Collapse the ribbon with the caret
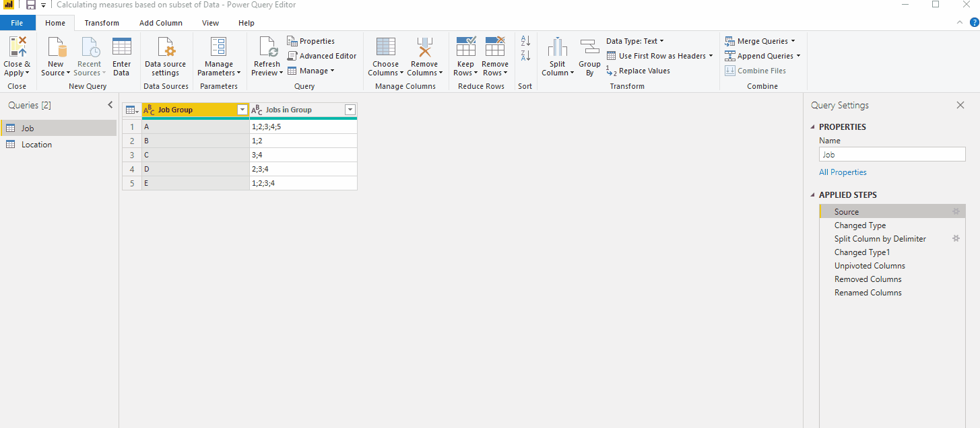The image size is (980, 428). 960,22
